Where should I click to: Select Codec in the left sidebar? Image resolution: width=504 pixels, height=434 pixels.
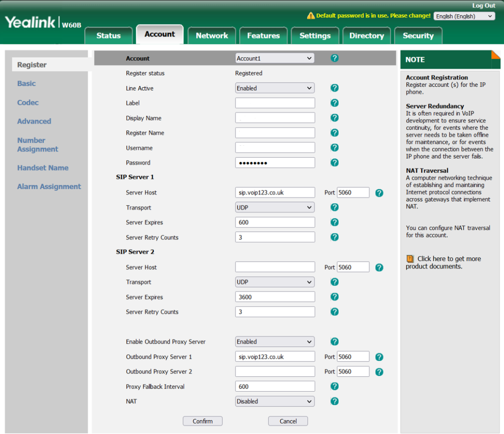28,102
